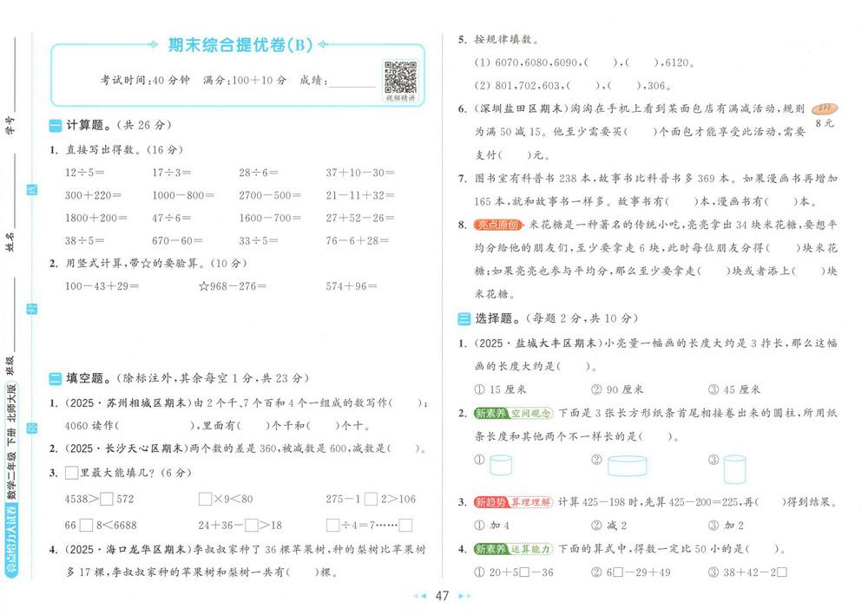Click the section 三 选择题 blue marker
The height and width of the screenshot is (615, 868).
click(x=464, y=318)
